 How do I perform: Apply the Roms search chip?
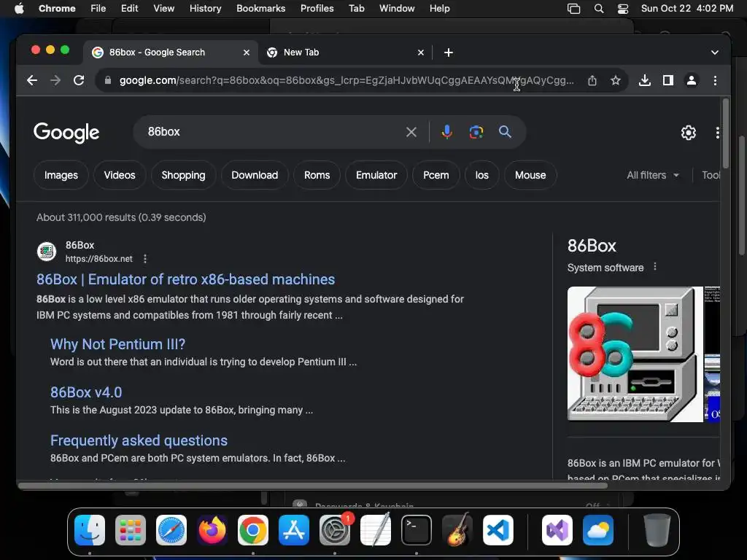coord(317,175)
